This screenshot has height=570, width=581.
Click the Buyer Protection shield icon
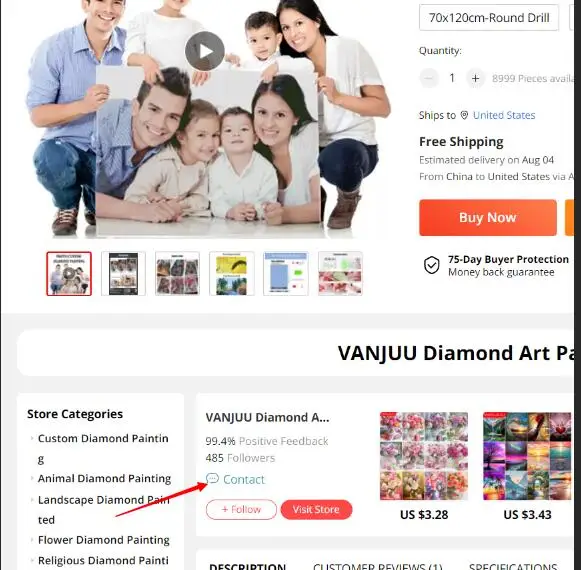432,265
